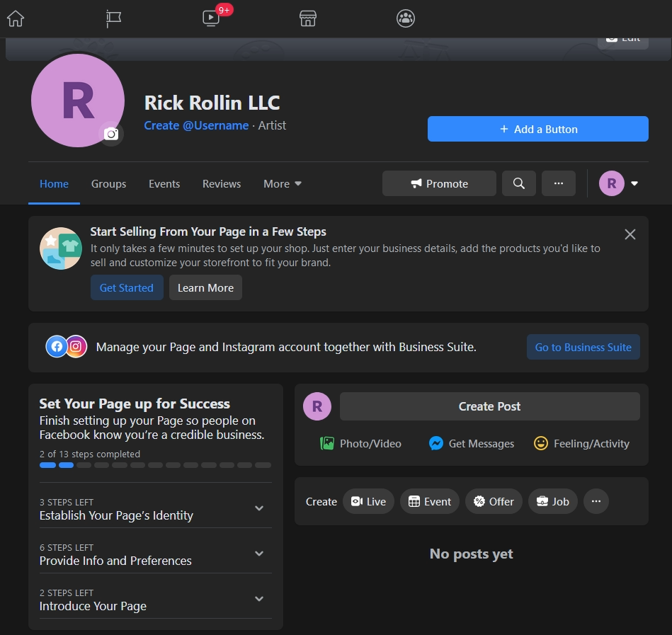The image size is (672, 635).
Task: Click '2 of 13 steps completed' text
Action: pos(90,454)
